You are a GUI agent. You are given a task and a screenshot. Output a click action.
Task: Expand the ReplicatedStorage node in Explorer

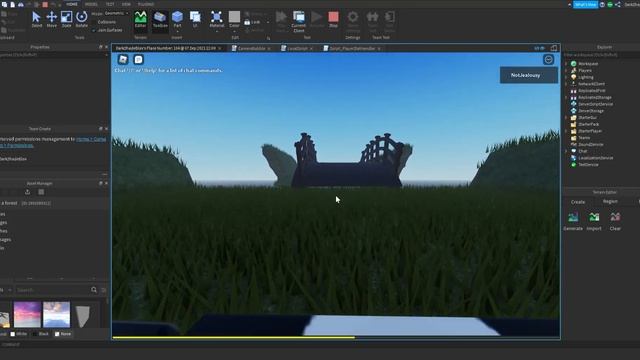[x=566, y=98]
